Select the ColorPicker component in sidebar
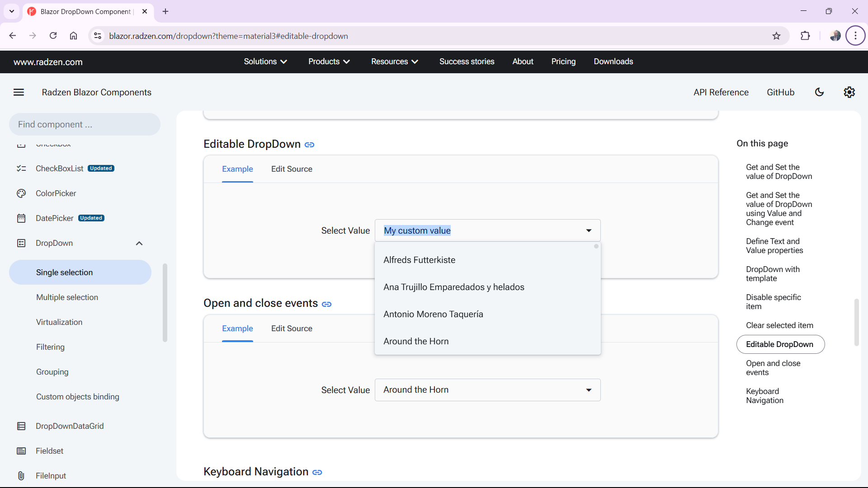 56,193
